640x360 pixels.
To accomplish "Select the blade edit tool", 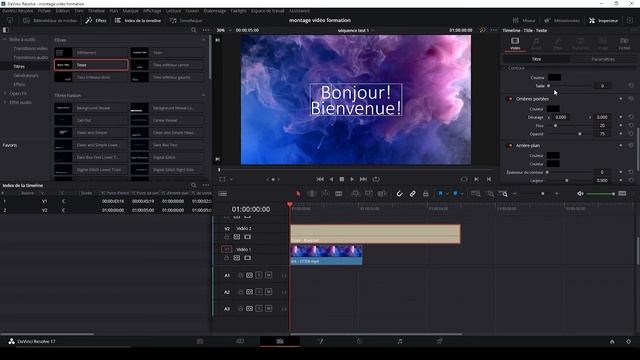I will coord(339,193).
